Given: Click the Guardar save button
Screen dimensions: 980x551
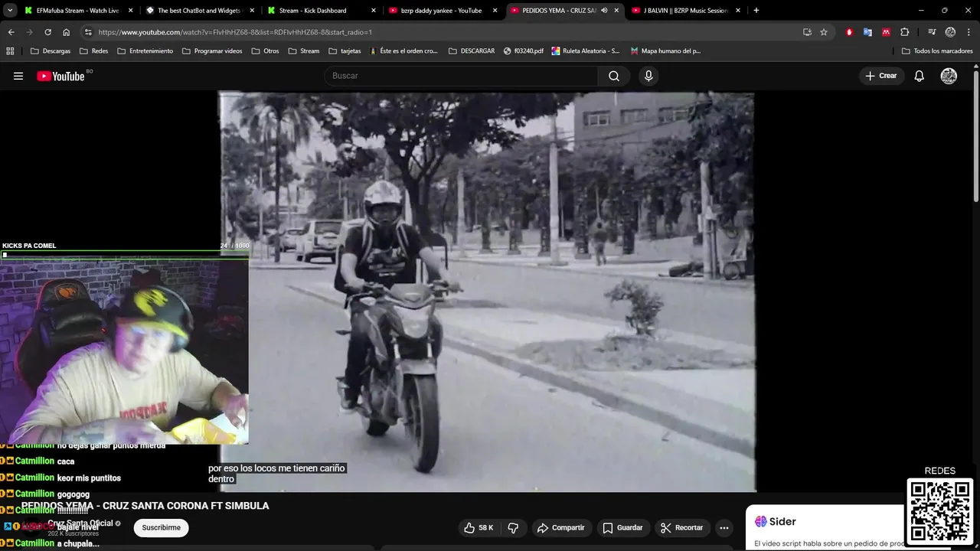Looking at the screenshot, I should [x=622, y=527].
